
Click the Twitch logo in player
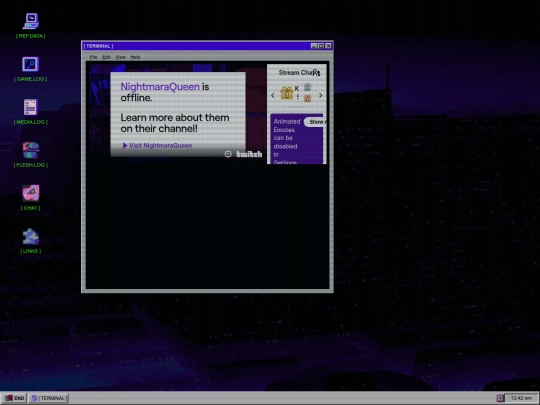[x=249, y=154]
